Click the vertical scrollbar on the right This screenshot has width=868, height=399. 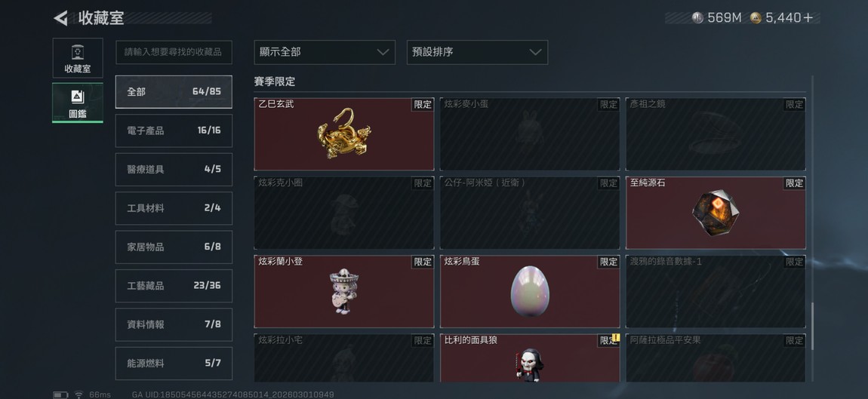point(812,327)
